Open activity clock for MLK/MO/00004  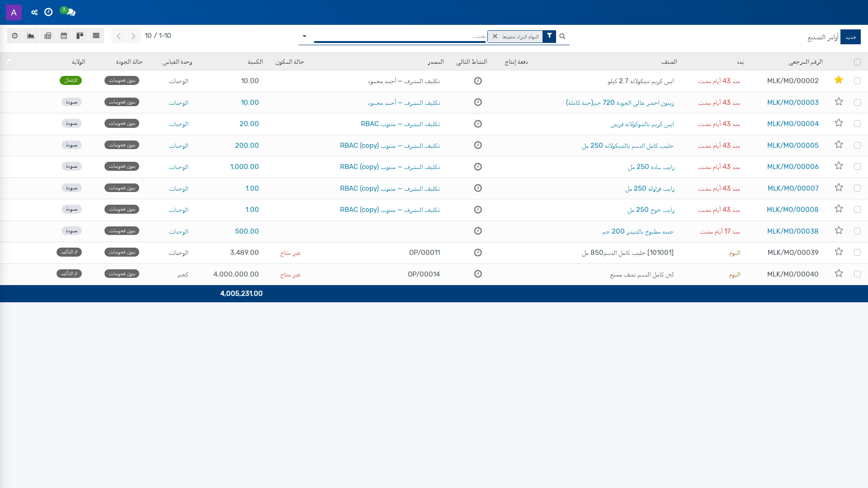coord(478,124)
